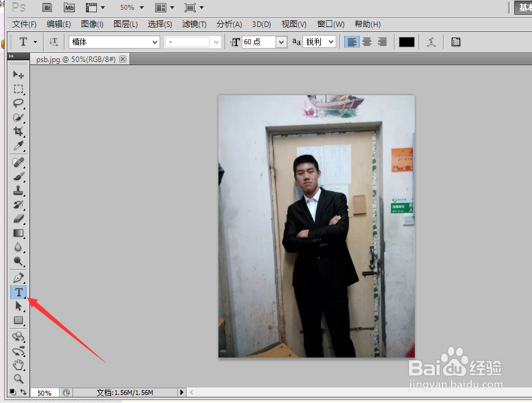The image size is (532, 403).
Task: Select the Crop tool
Action: 18,131
